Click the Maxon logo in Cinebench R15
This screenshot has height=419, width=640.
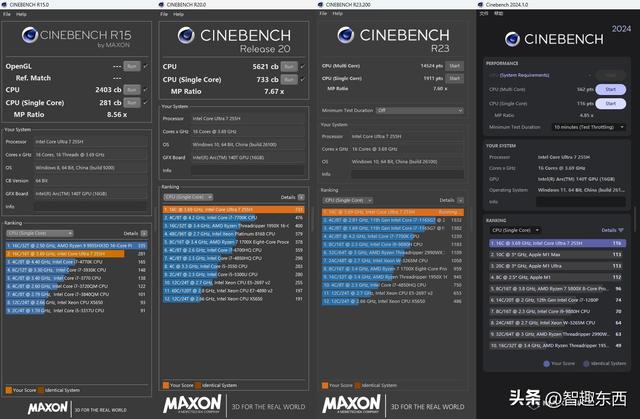point(48,408)
